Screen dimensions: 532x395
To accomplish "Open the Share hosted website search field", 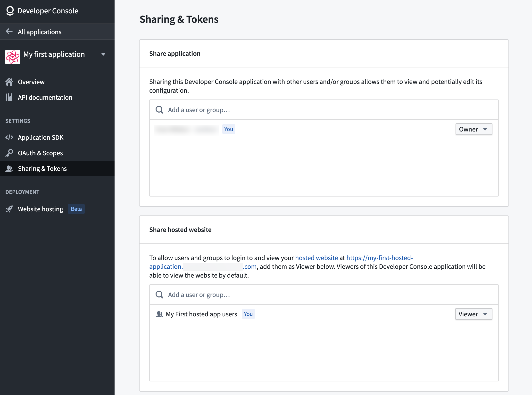I will 324,295.
